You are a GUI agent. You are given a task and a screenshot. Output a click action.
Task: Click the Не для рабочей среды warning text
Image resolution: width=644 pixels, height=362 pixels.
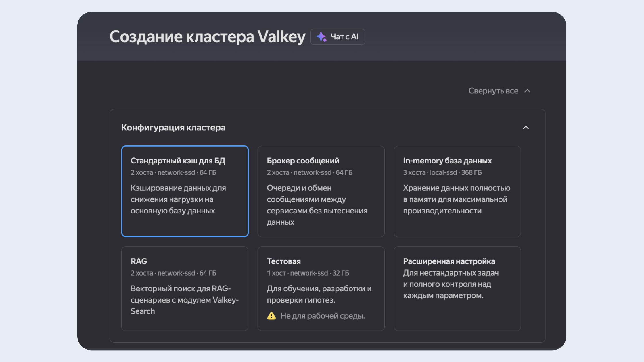tap(323, 316)
